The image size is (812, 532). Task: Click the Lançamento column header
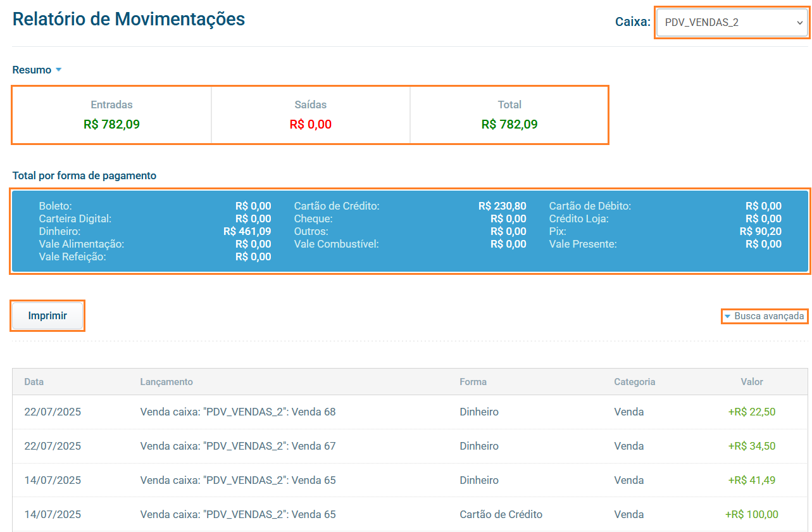(x=166, y=382)
